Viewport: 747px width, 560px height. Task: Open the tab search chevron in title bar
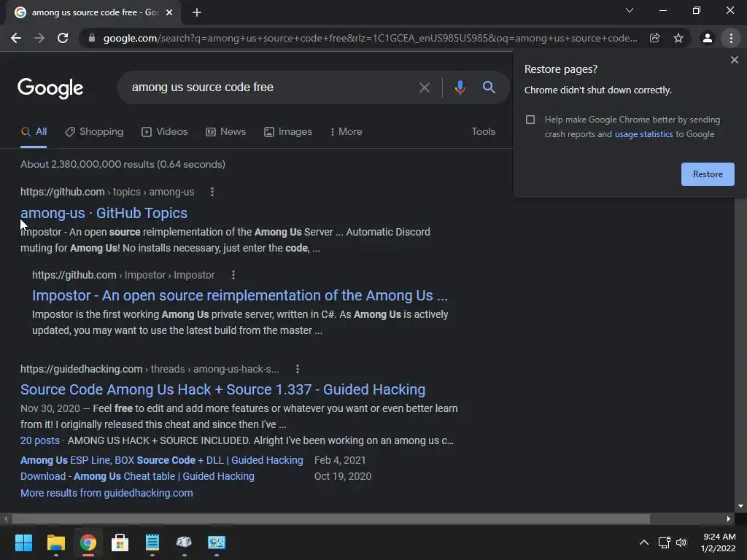coord(630,10)
